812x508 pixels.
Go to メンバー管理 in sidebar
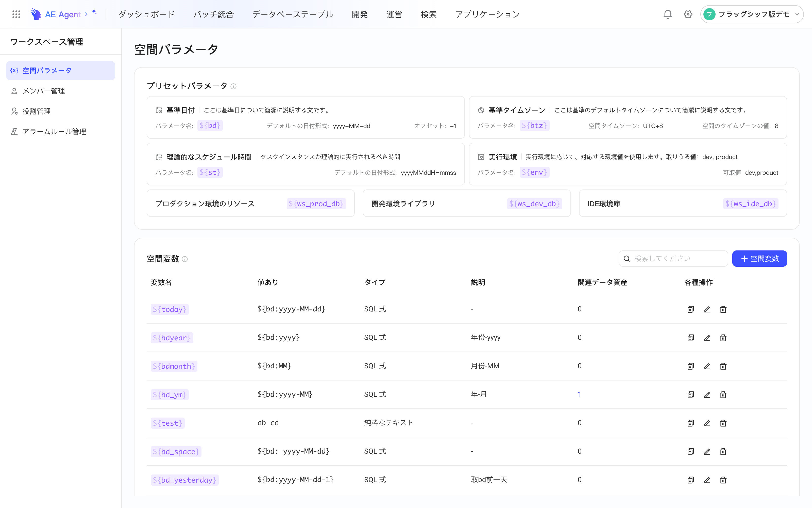tap(60, 91)
